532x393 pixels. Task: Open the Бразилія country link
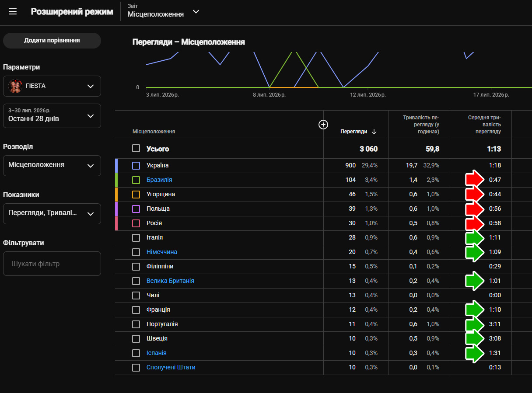159,180
